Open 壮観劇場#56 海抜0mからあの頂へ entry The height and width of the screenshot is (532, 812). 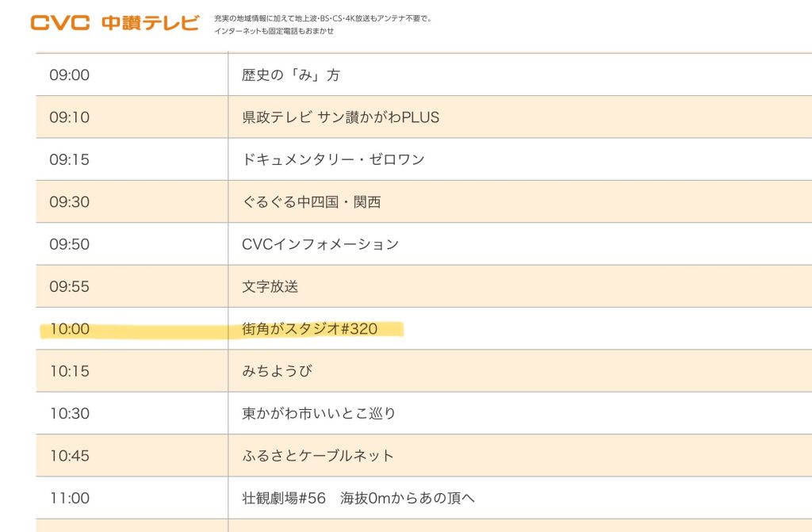358,498
